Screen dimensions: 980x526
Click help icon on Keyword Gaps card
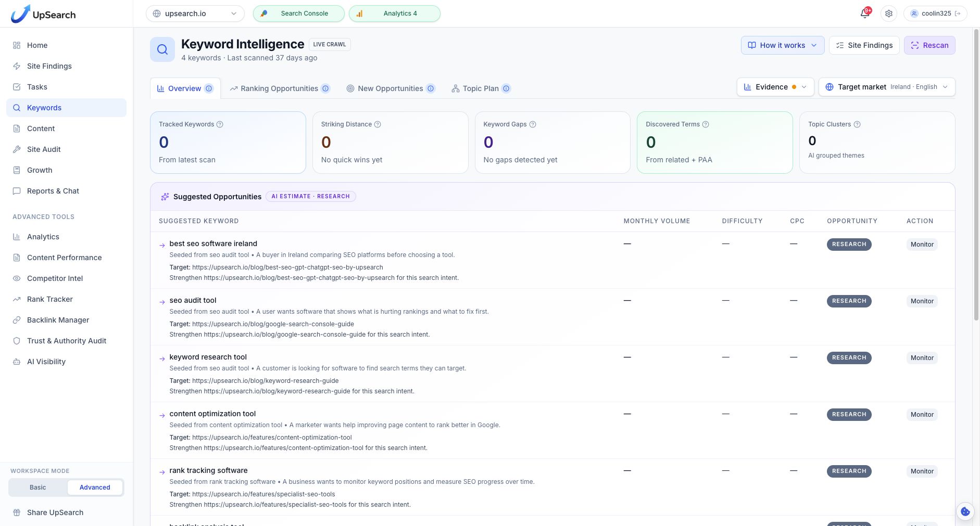tap(533, 124)
